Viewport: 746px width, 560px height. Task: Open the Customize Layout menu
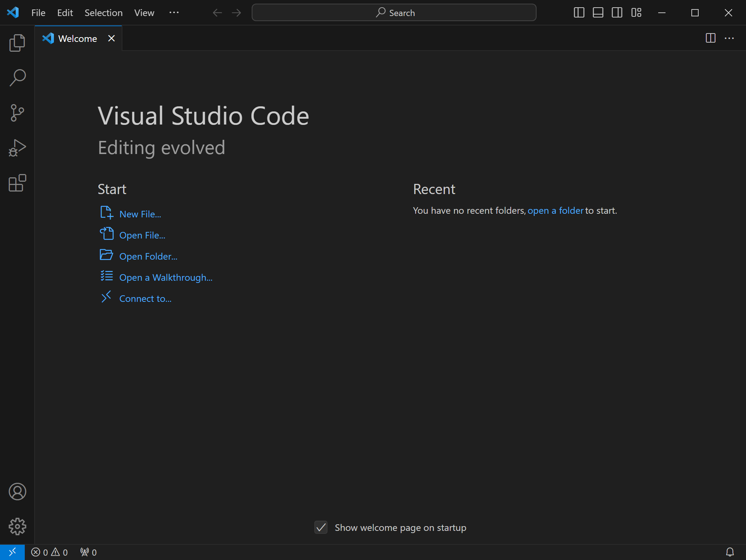tap(636, 13)
